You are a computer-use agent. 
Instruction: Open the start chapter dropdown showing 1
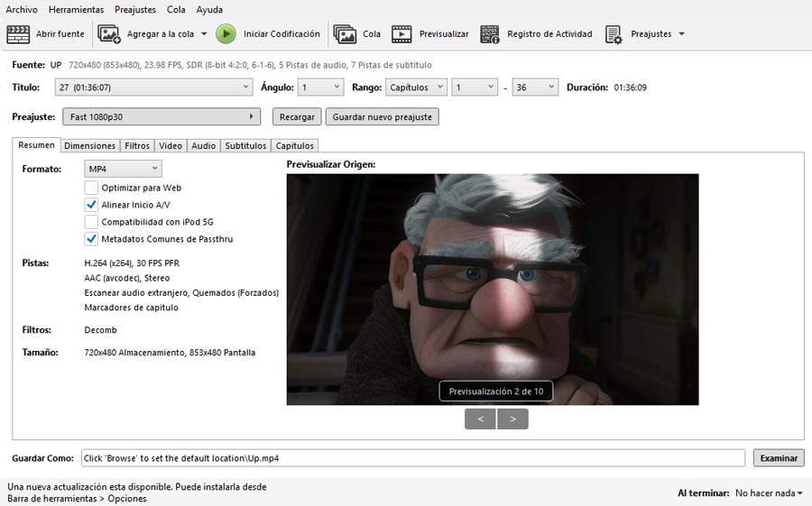tap(475, 87)
